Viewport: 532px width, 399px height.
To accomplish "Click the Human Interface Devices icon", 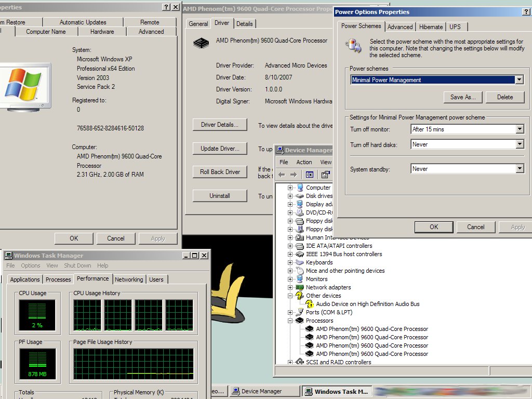I will [300, 237].
